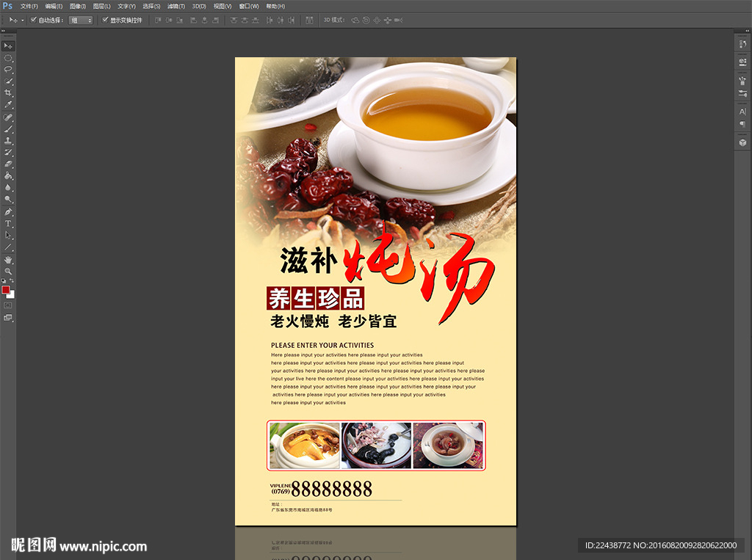Viewport: 752px width, 560px height.
Task: Select the Lasso tool
Action: (x=8, y=70)
